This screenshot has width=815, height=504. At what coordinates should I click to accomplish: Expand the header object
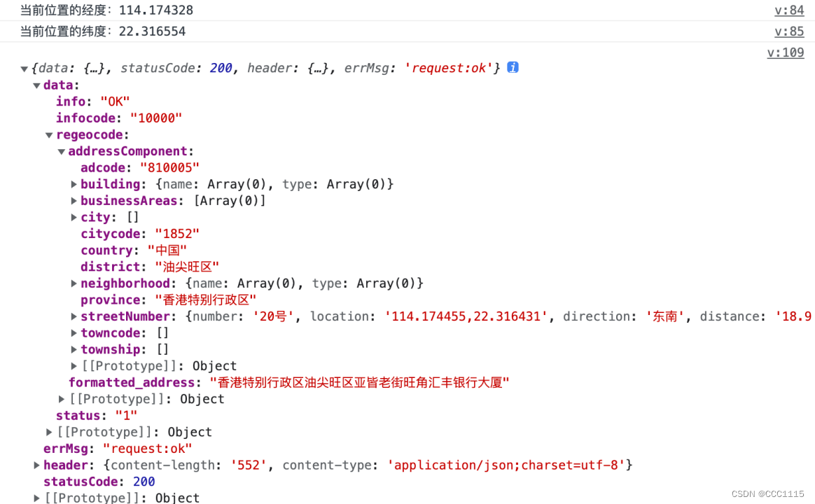pyautogui.click(x=36, y=465)
